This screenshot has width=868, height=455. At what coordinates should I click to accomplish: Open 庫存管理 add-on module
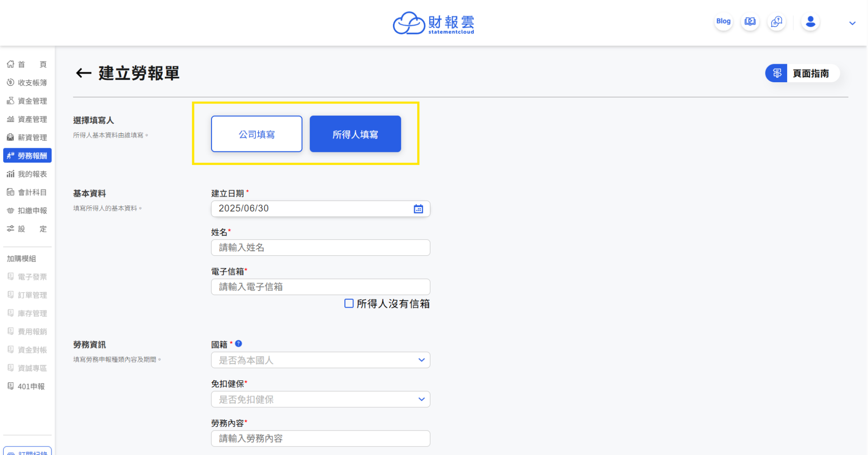[x=27, y=313]
